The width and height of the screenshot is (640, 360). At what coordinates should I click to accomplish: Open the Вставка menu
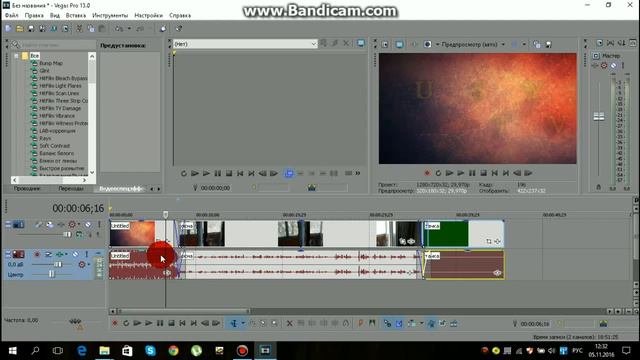click(76, 15)
